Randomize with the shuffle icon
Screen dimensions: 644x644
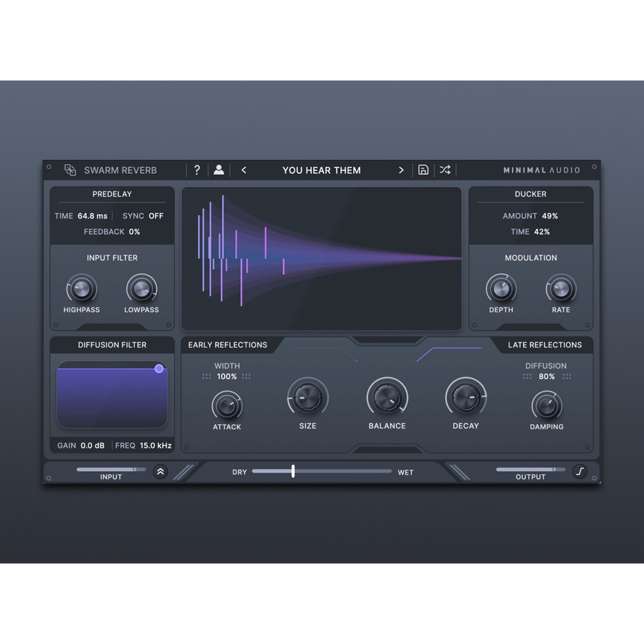pyautogui.click(x=445, y=170)
